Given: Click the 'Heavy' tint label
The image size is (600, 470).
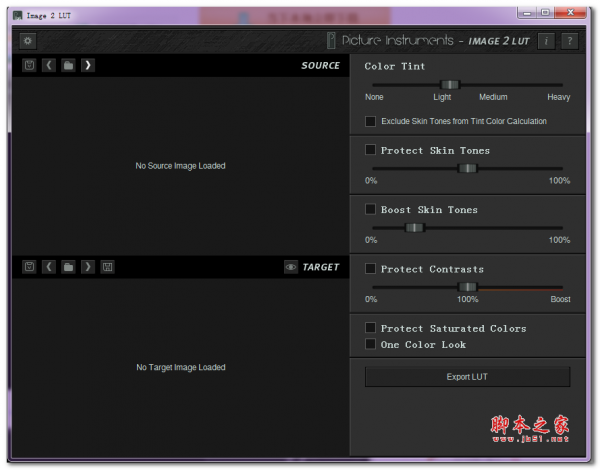Looking at the screenshot, I should coord(559,97).
